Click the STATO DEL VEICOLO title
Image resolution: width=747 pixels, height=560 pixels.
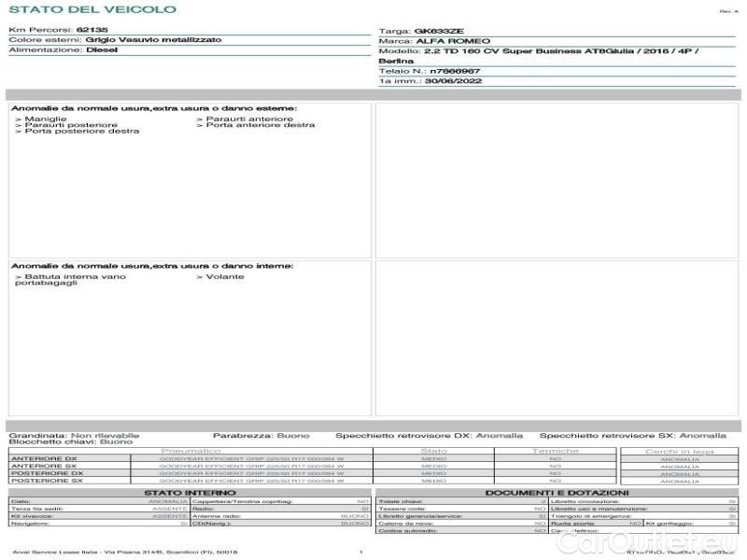pos(92,9)
